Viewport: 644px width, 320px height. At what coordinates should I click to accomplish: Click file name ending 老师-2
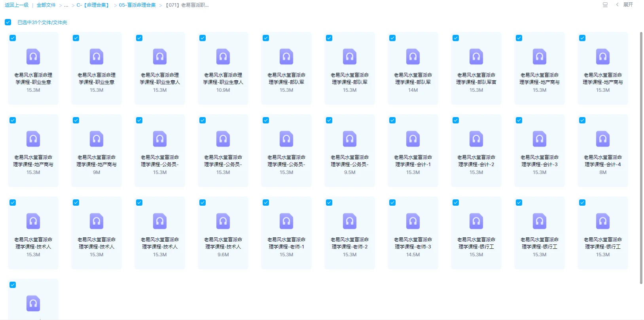pyautogui.click(x=350, y=243)
